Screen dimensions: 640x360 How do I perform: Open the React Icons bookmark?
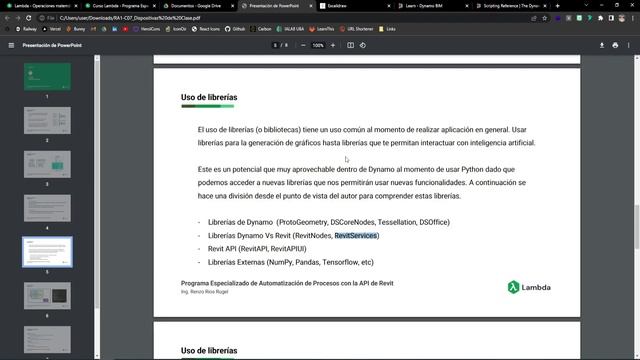pyautogui.click(x=206, y=29)
